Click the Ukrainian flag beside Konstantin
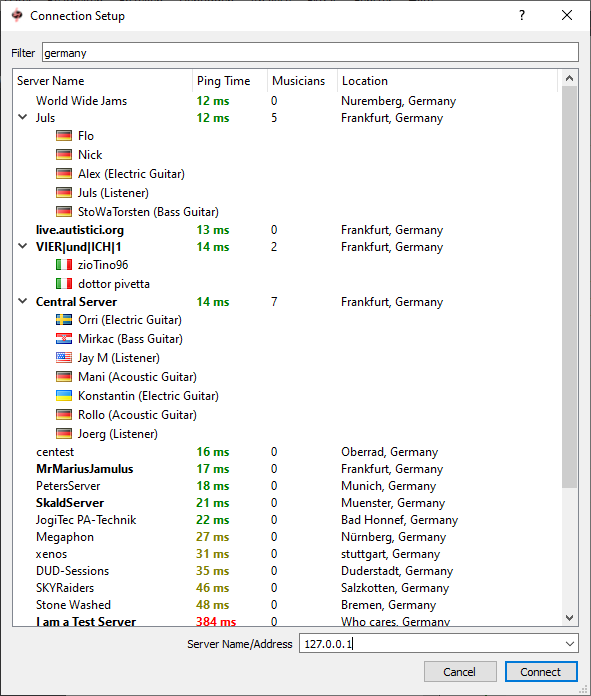The height and width of the screenshot is (696, 591). tap(64, 396)
